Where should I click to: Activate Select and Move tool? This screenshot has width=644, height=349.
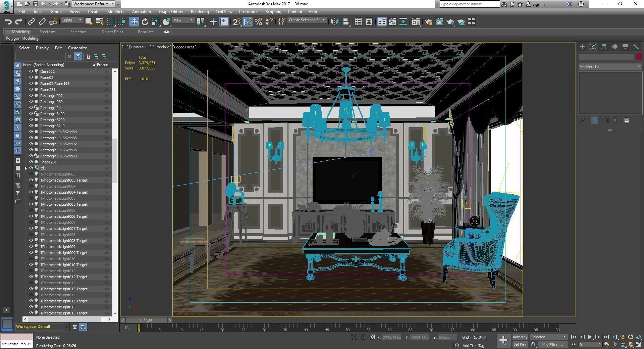tap(134, 22)
